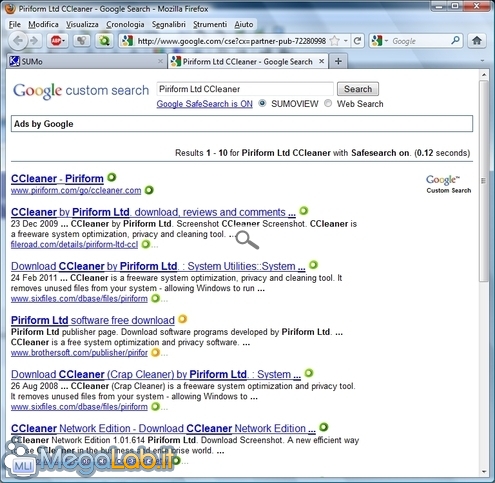Close the SUMo tab

(160, 61)
